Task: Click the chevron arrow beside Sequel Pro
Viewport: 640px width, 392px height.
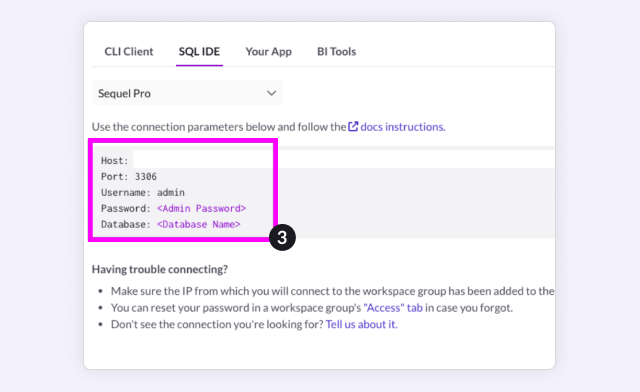Action: 271,93
